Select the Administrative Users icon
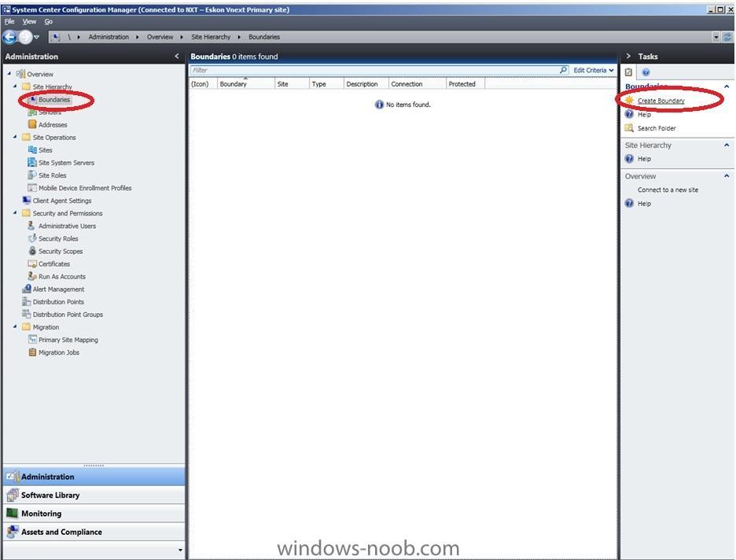 (x=32, y=226)
